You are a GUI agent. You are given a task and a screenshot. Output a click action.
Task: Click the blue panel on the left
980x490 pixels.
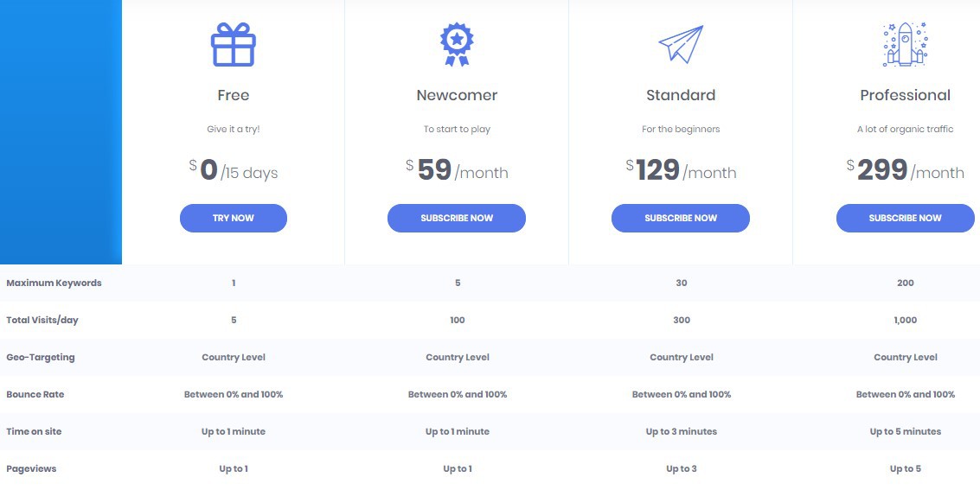point(61,130)
